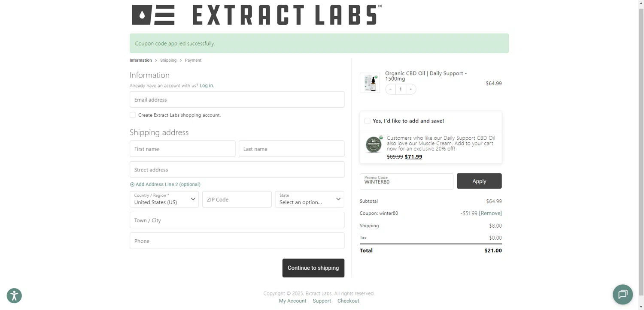
Task: Remove the winter80 coupon
Action: (490, 213)
